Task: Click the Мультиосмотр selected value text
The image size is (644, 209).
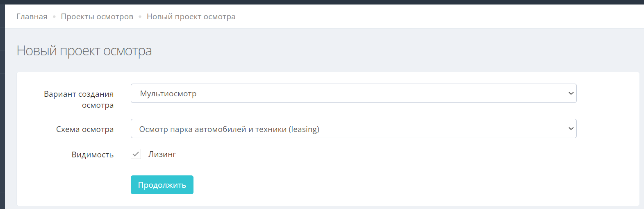Action: pos(168,94)
